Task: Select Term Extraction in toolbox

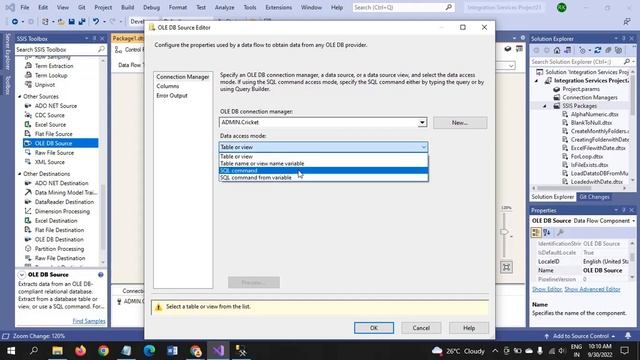Action: pos(54,66)
